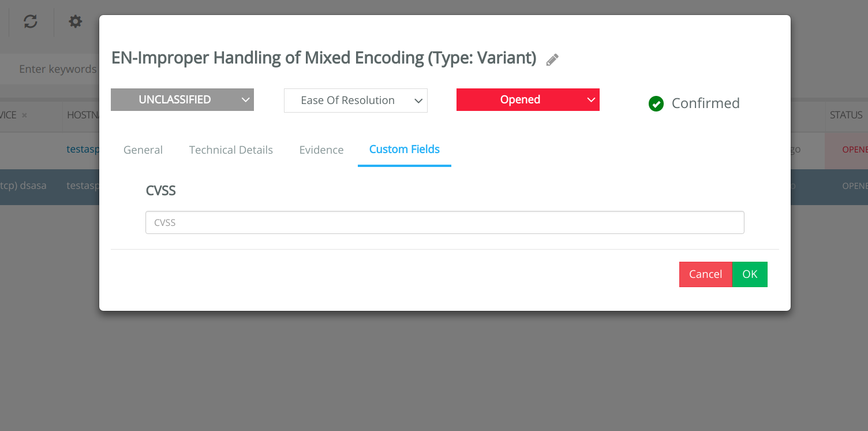Click the pencil edit icon beside the title
868x431 pixels.
tap(552, 60)
